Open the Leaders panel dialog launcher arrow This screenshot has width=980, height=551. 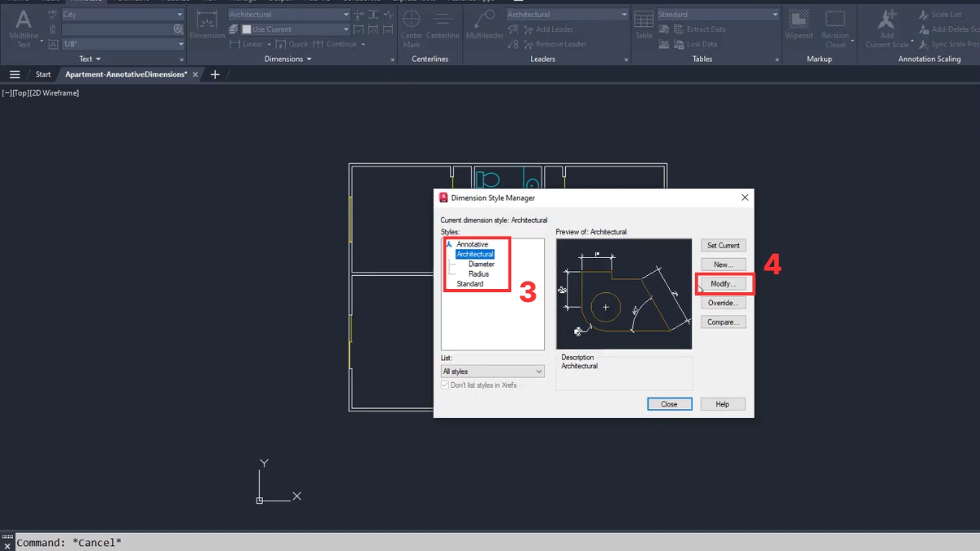coord(626,60)
